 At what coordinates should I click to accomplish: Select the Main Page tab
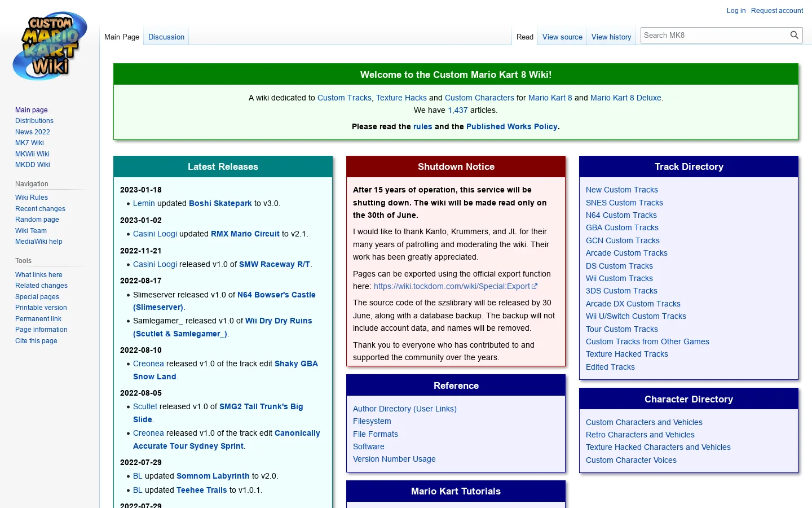(x=122, y=37)
